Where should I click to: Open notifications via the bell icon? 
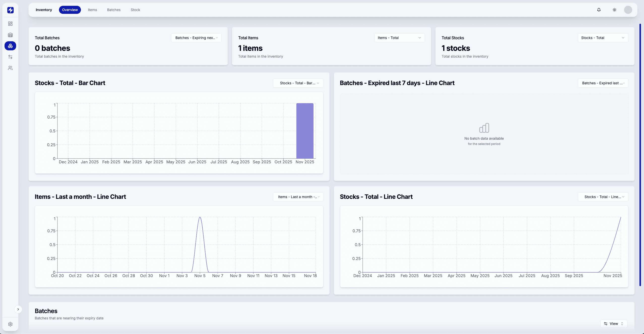(599, 10)
